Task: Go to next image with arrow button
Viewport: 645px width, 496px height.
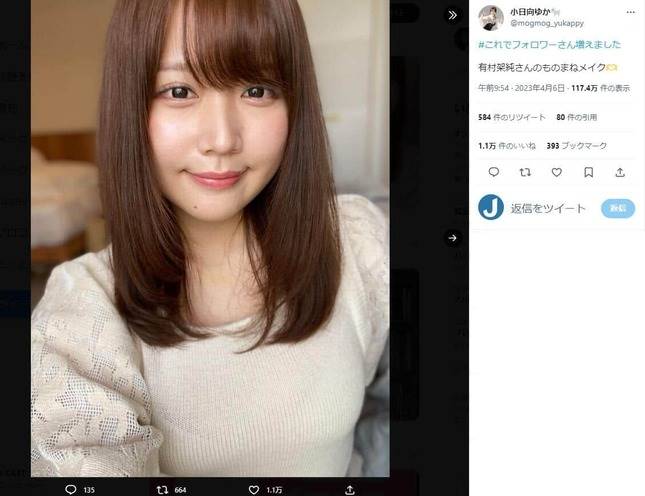Action: pyautogui.click(x=452, y=238)
